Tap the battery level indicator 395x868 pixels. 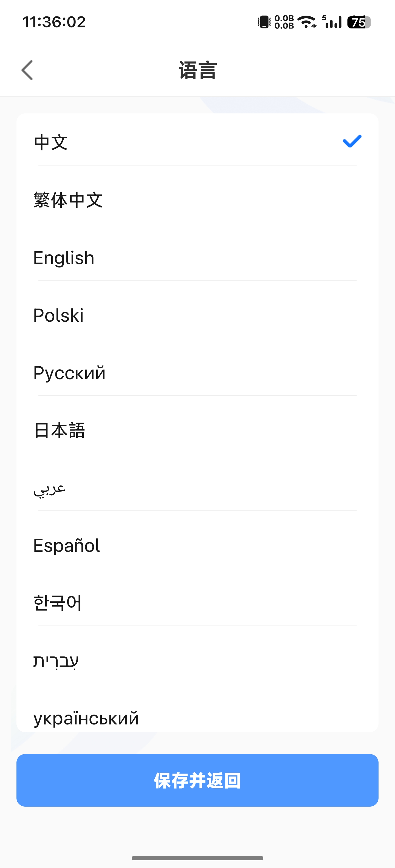359,22
